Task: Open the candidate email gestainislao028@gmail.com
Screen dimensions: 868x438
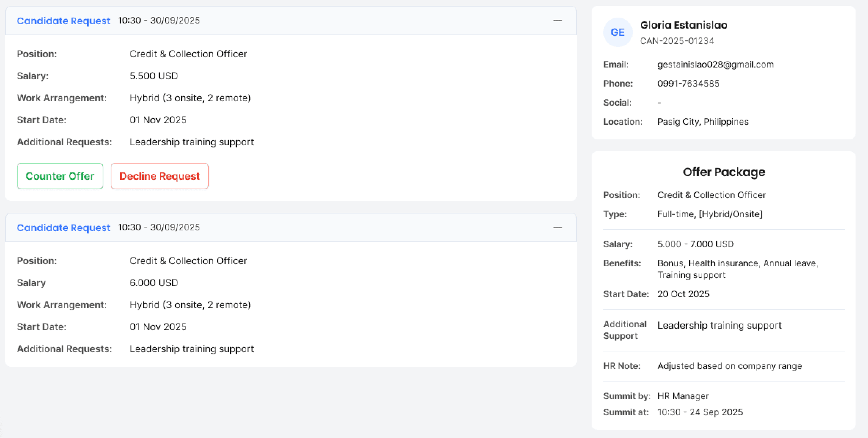Action: coord(716,64)
